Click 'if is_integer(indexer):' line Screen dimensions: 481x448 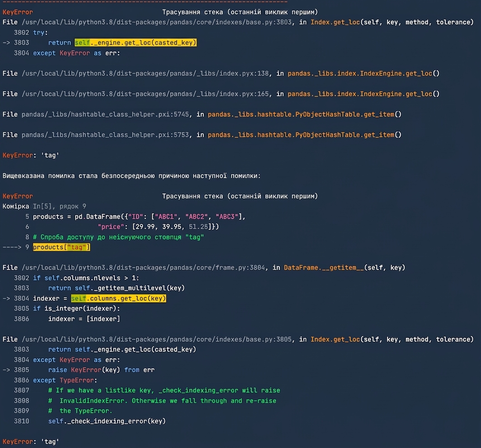(x=76, y=308)
